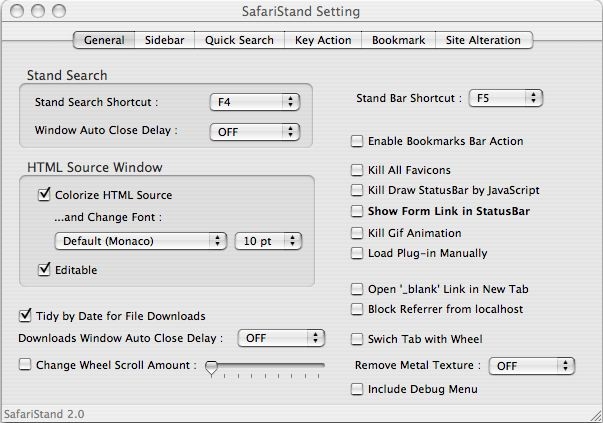Viewport: 603px width, 423px height.
Task: Open Remove Metal Texture dropdown
Action: 532,366
